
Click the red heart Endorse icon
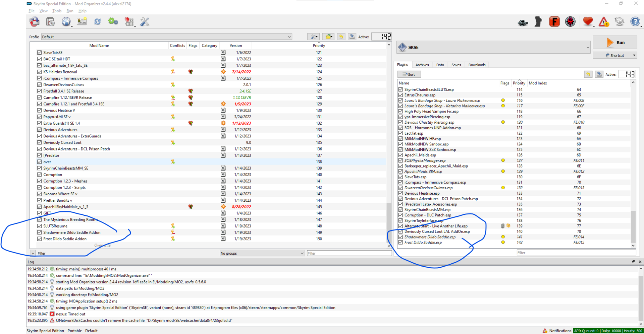[x=588, y=22]
